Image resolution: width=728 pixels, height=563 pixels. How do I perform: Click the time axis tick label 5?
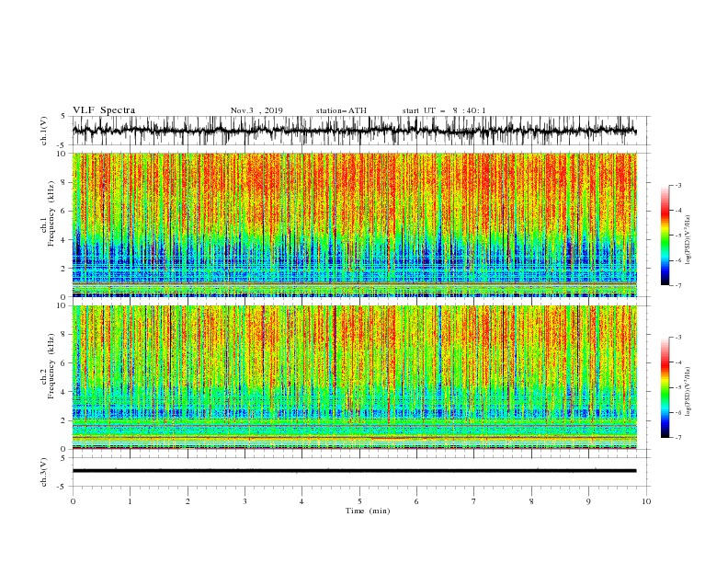pyautogui.click(x=359, y=501)
